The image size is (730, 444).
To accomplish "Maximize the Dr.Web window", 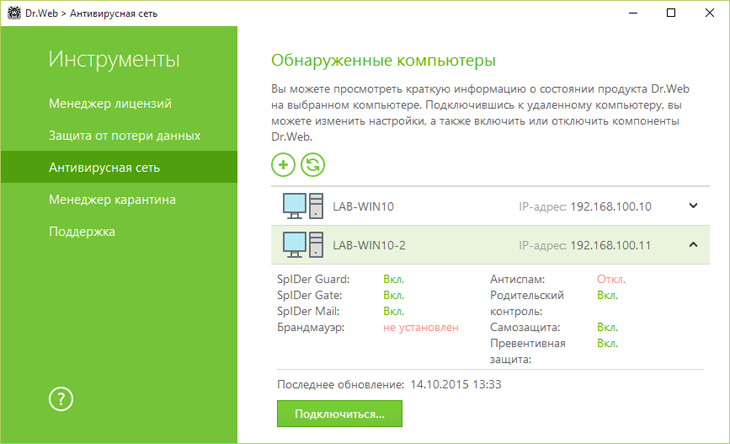I will 671,13.
